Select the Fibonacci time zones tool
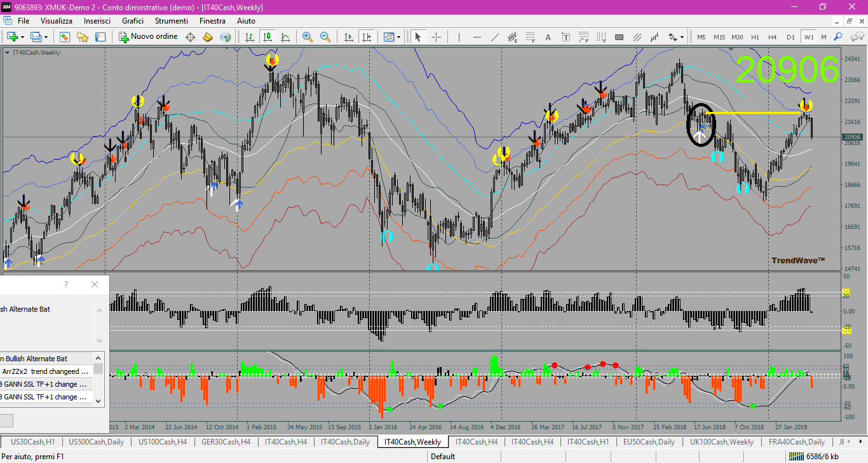The image size is (868, 463). [x=601, y=37]
